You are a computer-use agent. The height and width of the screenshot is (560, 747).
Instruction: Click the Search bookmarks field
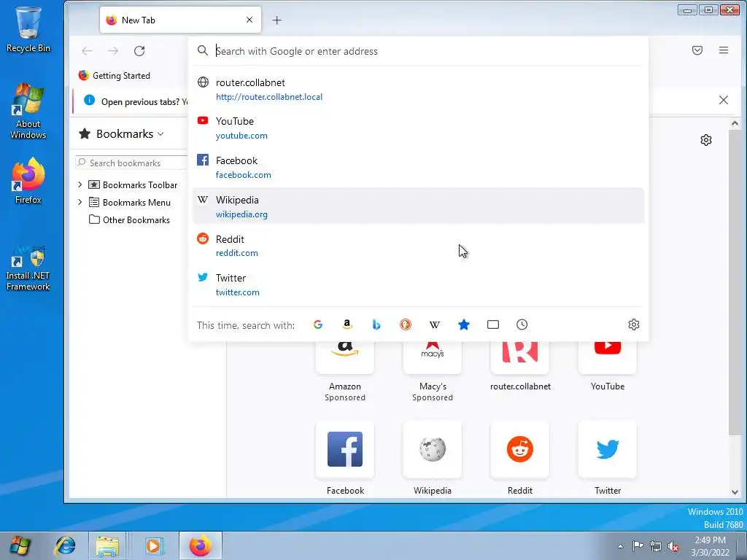click(131, 163)
